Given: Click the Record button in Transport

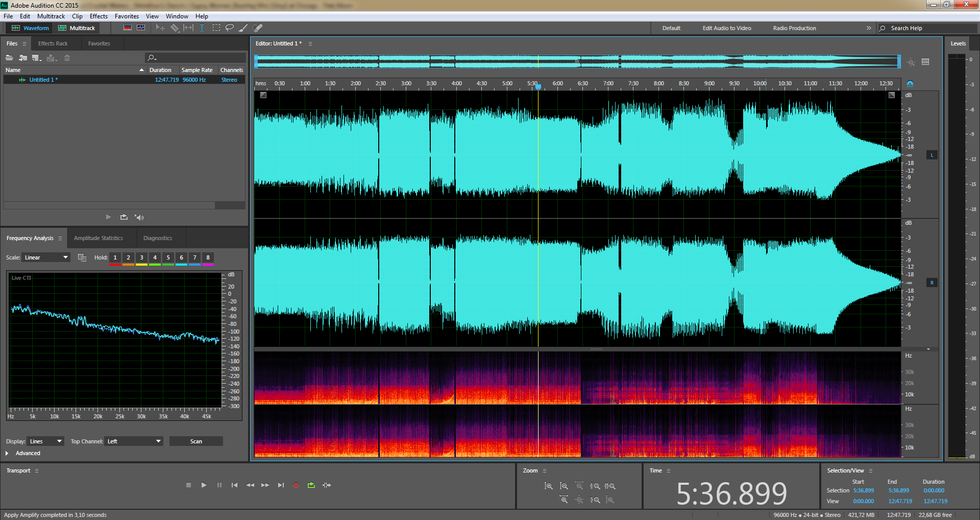Looking at the screenshot, I should [x=296, y=485].
